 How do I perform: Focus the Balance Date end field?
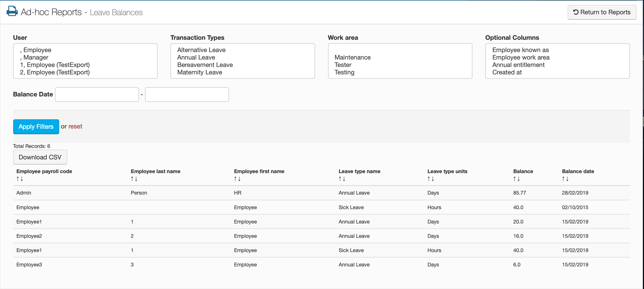click(x=187, y=94)
